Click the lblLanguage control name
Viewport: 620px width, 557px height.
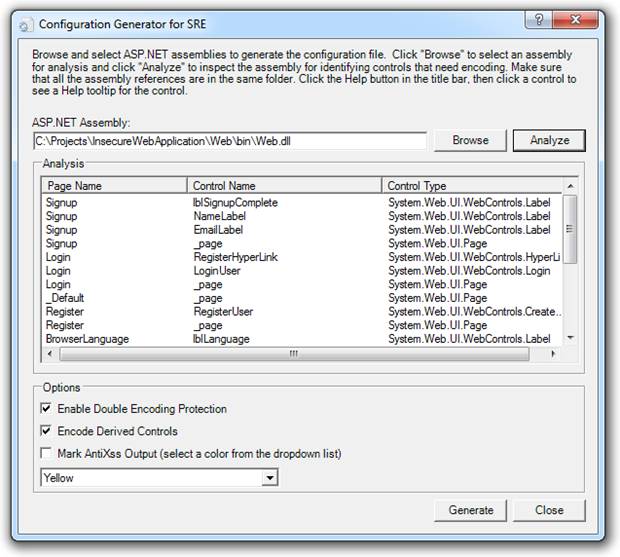point(221,339)
